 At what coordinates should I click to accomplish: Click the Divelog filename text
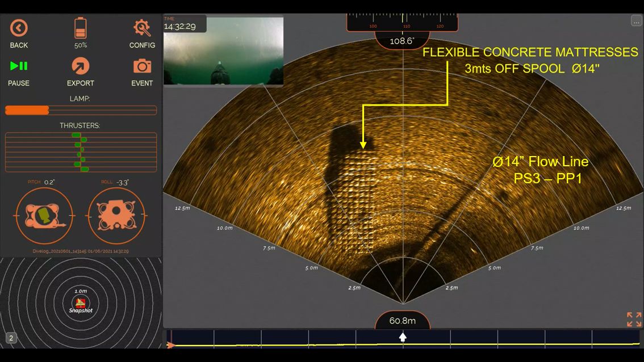point(81,251)
